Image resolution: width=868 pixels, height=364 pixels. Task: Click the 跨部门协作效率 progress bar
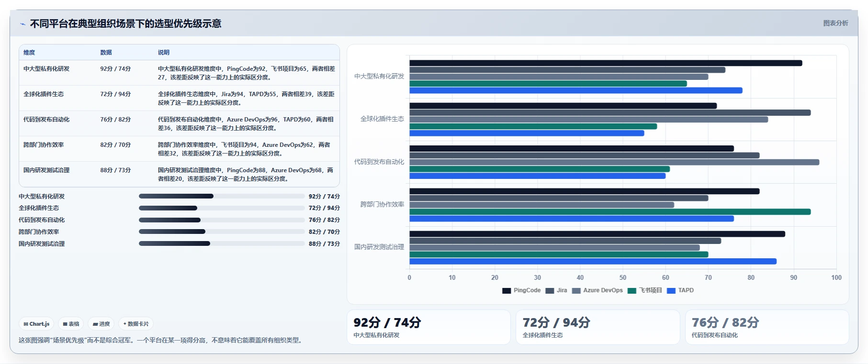point(222,232)
